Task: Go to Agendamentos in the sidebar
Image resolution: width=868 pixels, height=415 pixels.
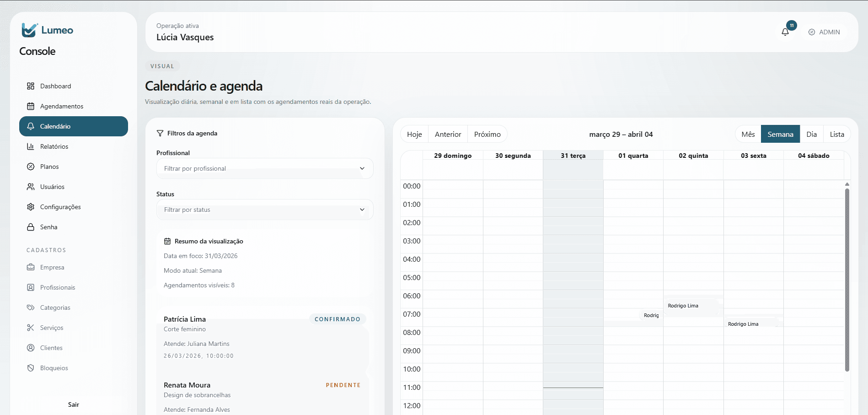Action: coord(62,106)
